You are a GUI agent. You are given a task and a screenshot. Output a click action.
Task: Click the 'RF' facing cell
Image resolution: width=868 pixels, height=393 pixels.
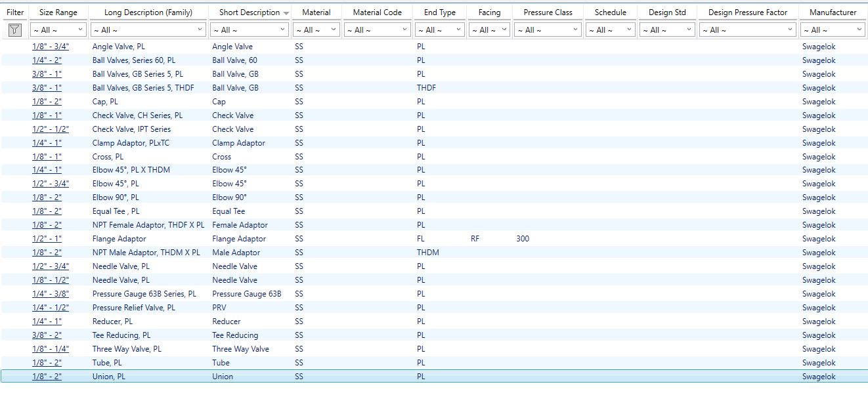[475, 239]
